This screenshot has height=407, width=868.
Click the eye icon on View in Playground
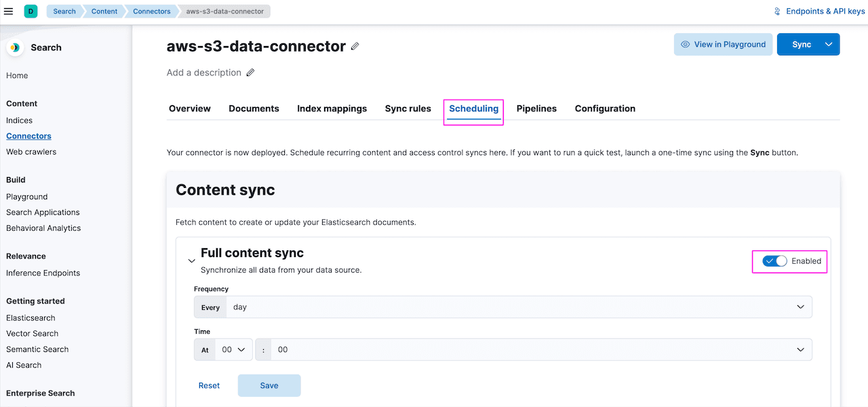687,43
